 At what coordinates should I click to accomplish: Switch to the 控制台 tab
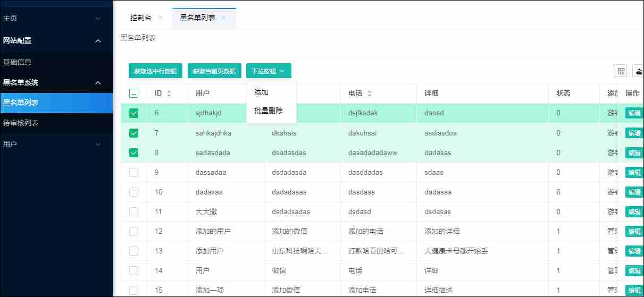tap(140, 18)
